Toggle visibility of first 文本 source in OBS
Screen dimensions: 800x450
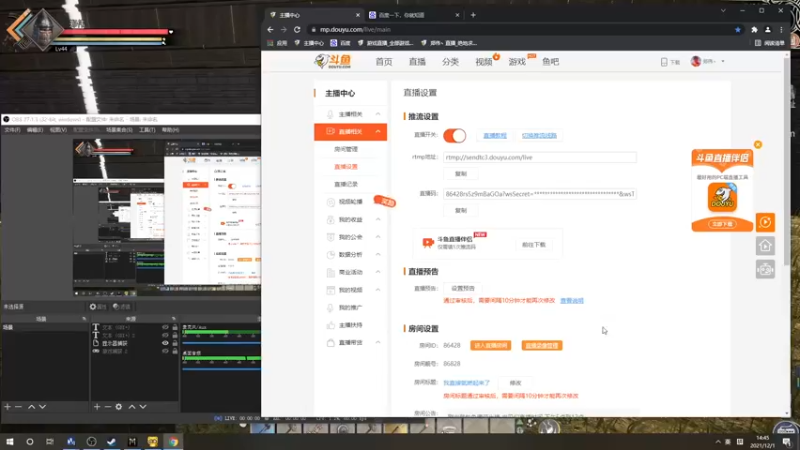coord(165,327)
